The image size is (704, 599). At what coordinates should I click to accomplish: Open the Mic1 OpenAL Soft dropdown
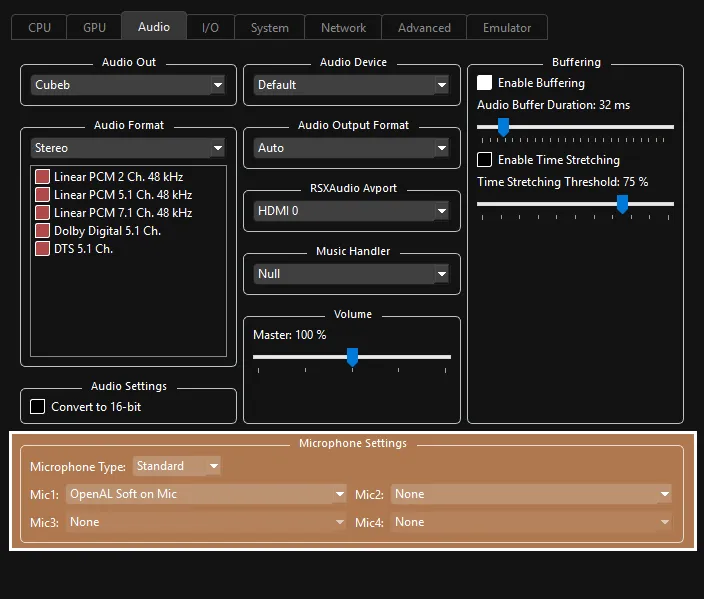pyautogui.click(x=206, y=494)
